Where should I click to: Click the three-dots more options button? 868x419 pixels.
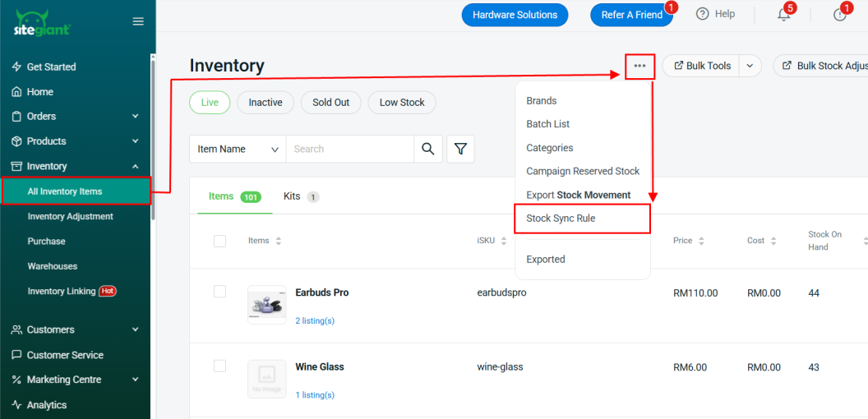tap(639, 66)
